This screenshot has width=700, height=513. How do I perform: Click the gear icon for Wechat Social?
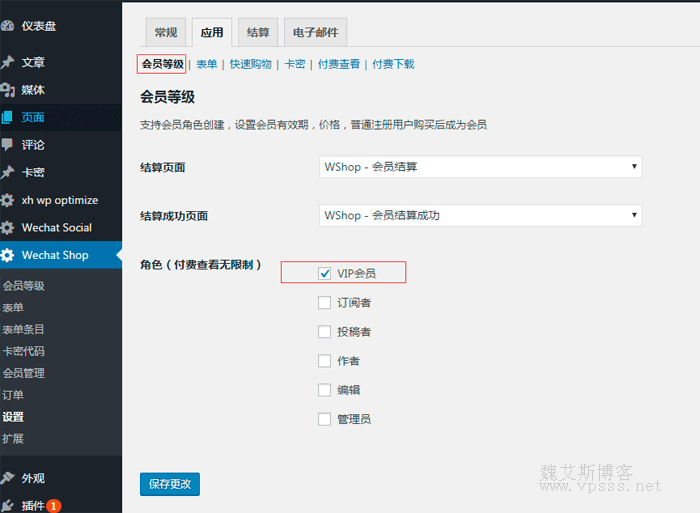pos(8,227)
